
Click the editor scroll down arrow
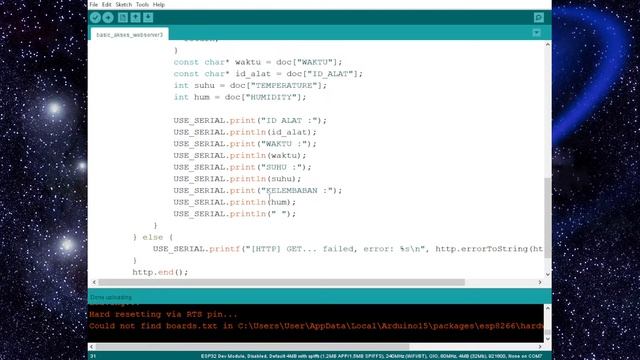pos(548,274)
